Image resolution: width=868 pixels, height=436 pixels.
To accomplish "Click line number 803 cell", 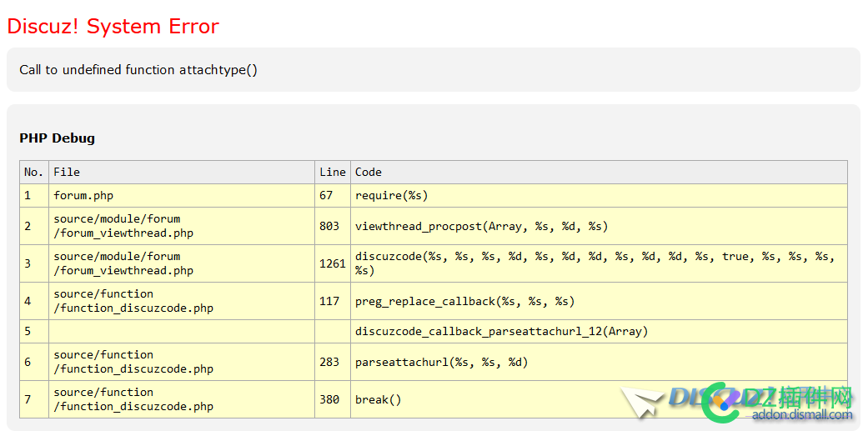I will [x=329, y=226].
